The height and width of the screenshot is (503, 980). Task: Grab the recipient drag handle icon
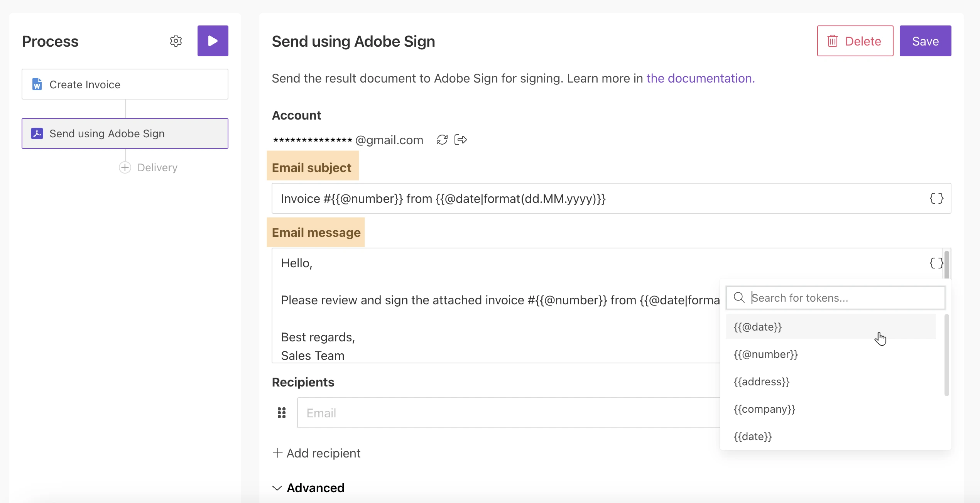point(282,413)
